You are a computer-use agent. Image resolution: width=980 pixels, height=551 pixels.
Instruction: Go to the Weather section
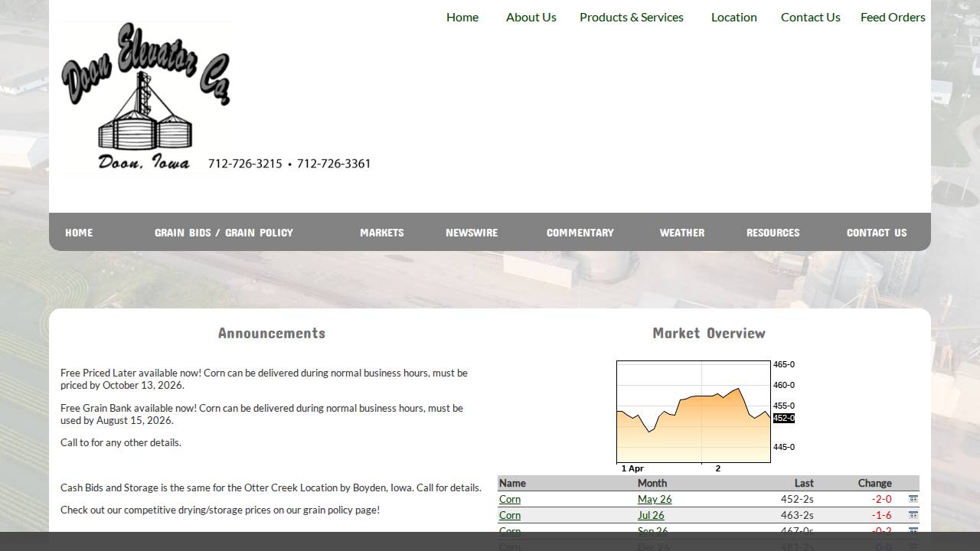pos(681,233)
